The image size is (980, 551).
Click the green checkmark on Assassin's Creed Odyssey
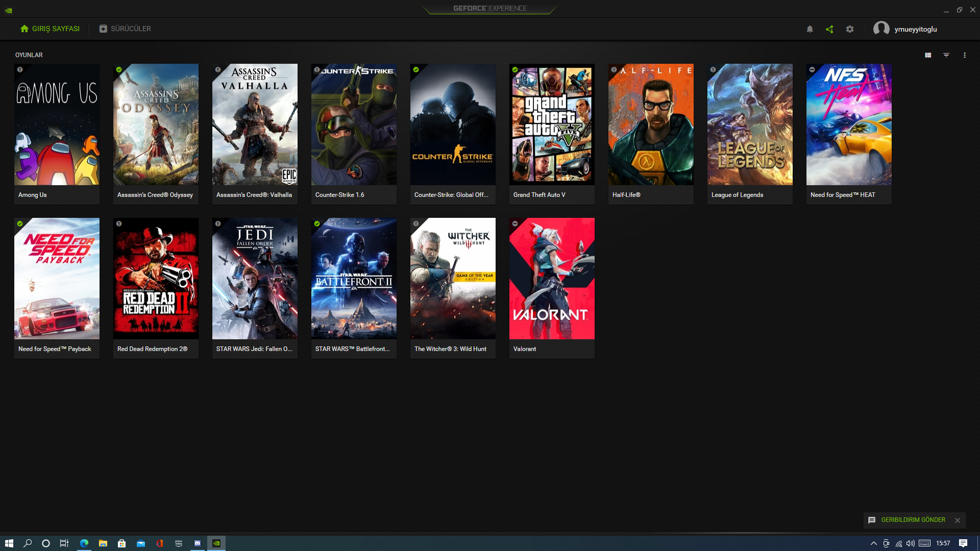(x=119, y=70)
